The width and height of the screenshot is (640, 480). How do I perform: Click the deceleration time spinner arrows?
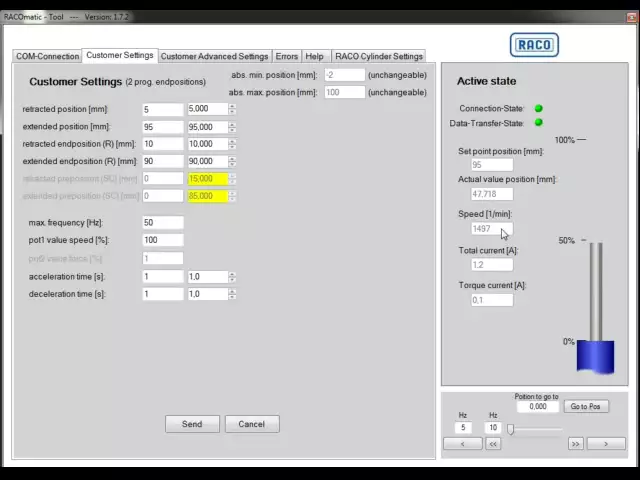pos(232,294)
